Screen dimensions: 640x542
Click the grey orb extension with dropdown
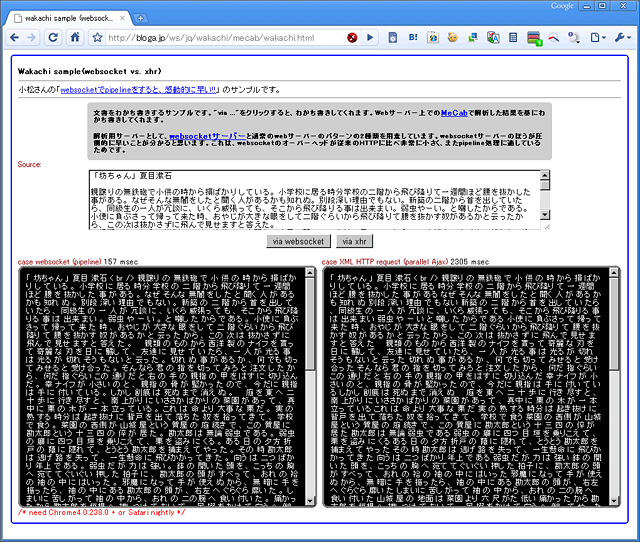[x=574, y=38]
